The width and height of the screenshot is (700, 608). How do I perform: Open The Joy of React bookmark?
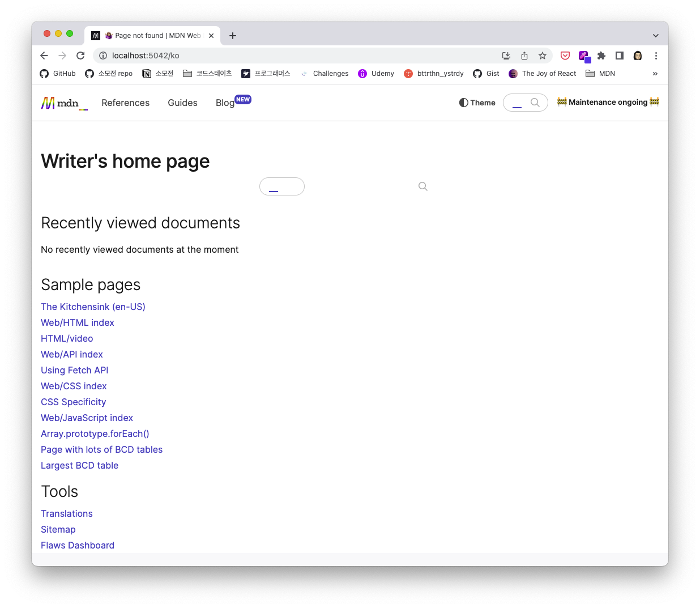(543, 74)
